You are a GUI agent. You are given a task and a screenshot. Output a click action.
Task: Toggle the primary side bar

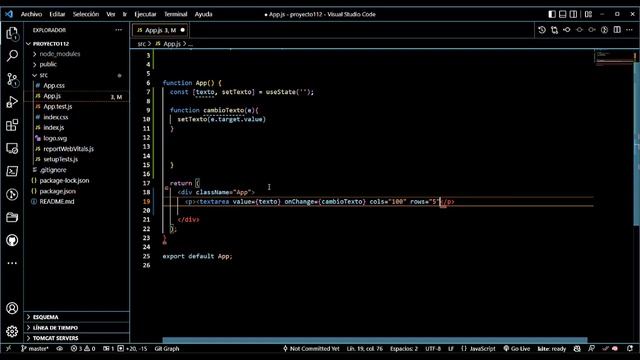(552, 14)
